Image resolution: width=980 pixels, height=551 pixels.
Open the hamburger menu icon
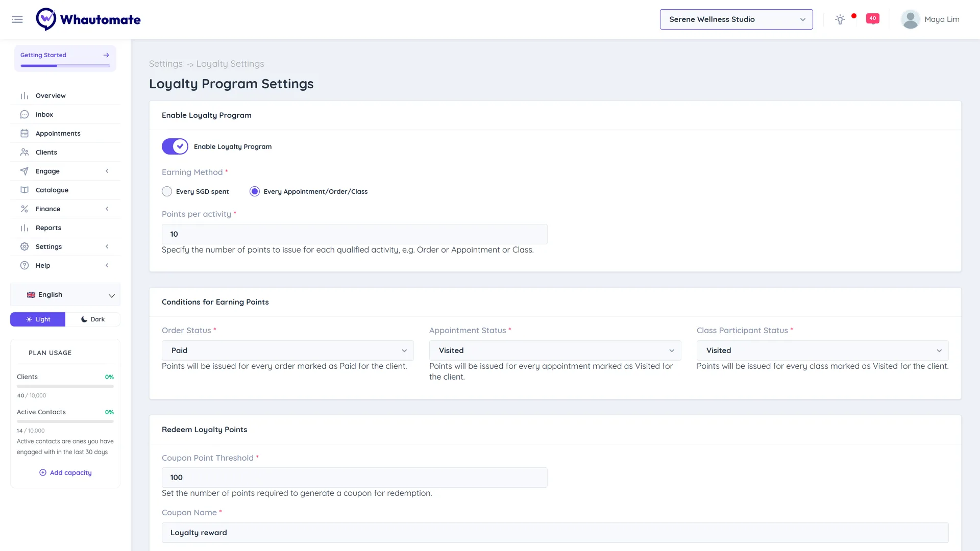(17, 19)
